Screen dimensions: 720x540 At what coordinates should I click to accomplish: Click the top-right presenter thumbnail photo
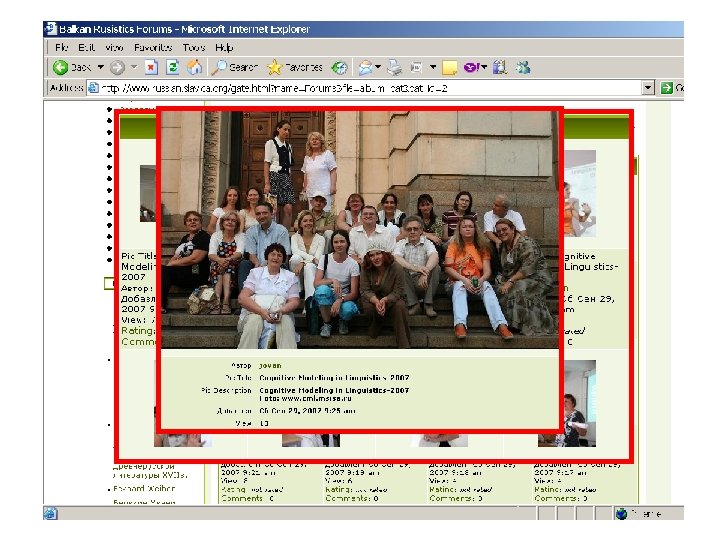[x=580, y=194]
